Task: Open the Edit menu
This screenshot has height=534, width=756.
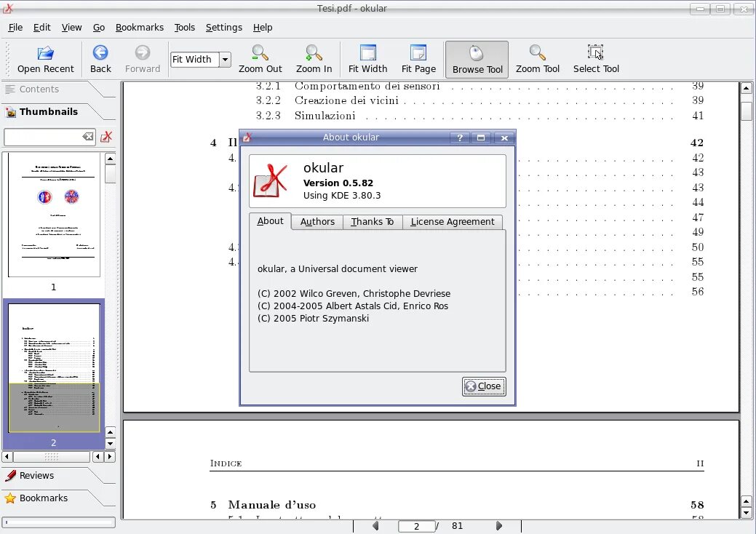Action: click(x=42, y=28)
